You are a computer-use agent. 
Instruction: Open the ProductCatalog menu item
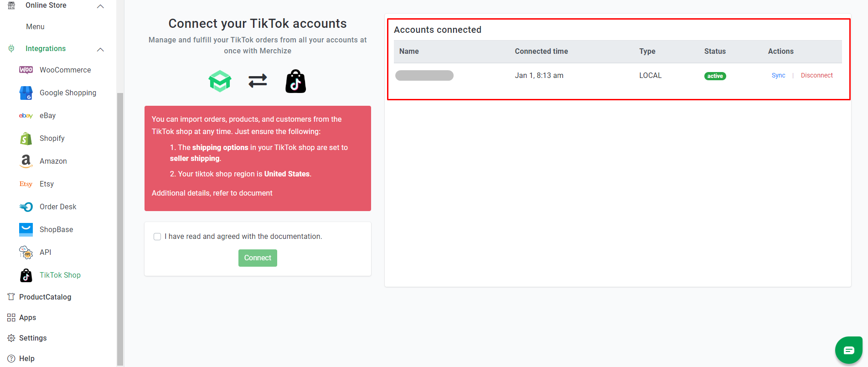point(45,297)
